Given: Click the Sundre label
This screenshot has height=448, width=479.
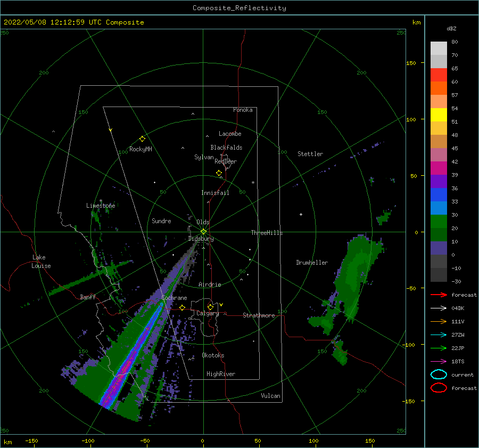Looking at the screenshot, I should click(x=161, y=221).
